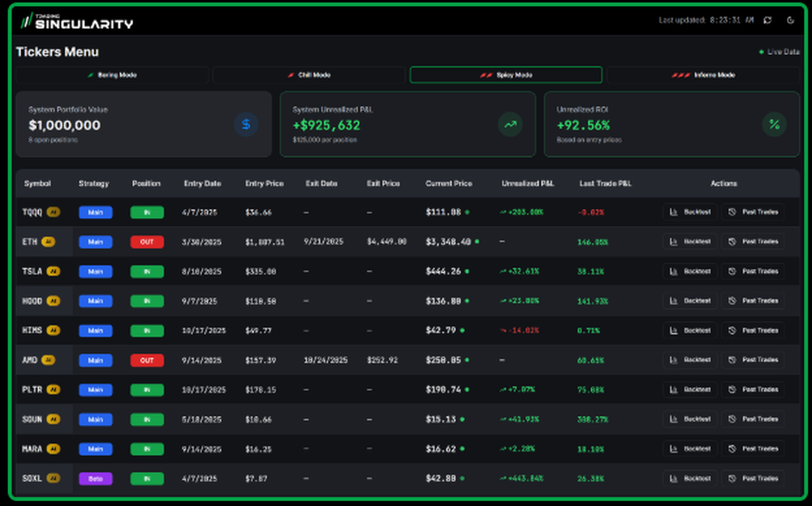
Task: Open the Beta strategy selector on SOXL row
Action: click(x=96, y=478)
